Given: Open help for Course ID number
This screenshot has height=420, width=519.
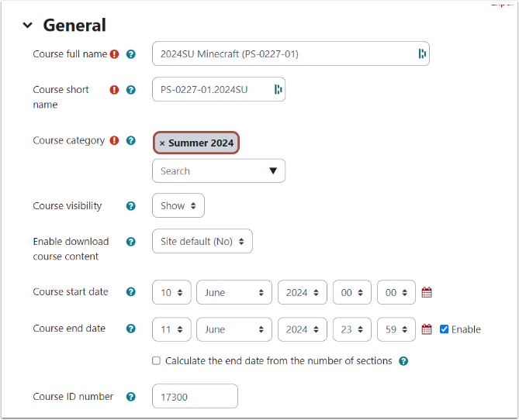Looking at the screenshot, I should [131, 397].
